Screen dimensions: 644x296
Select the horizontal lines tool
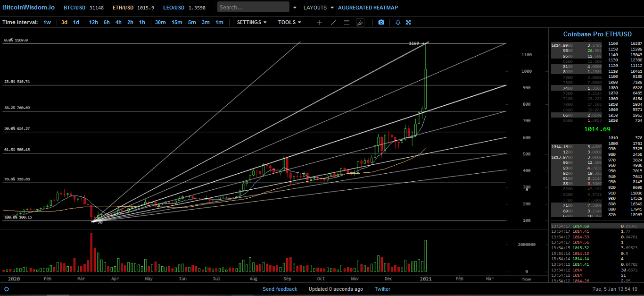tap(347, 22)
